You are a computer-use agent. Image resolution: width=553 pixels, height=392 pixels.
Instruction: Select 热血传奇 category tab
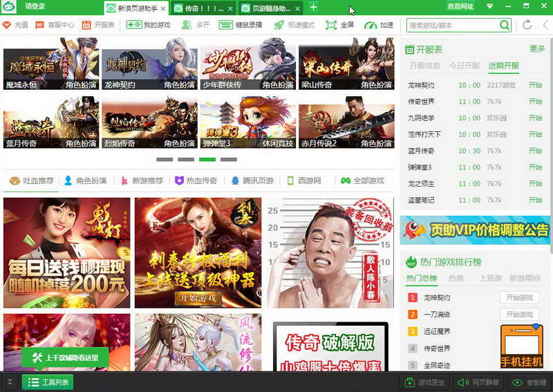(x=196, y=180)
